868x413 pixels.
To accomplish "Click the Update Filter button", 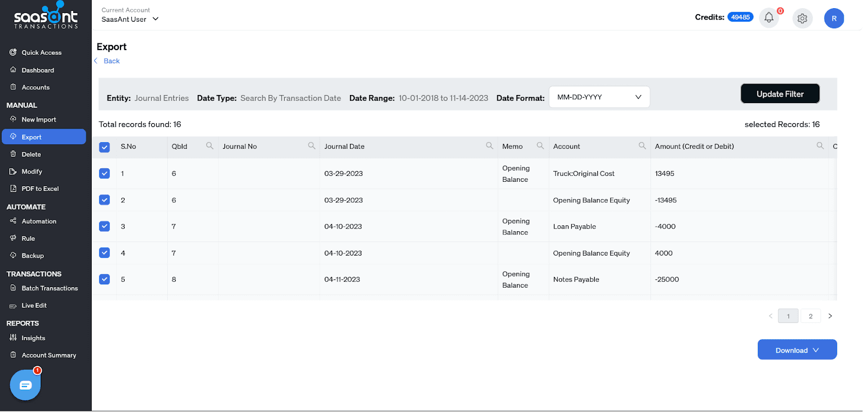I will click(x=780, y=94).
